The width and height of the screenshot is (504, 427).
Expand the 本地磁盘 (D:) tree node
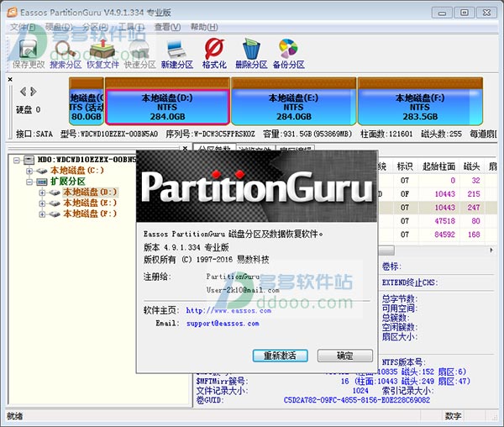[42, 192]
